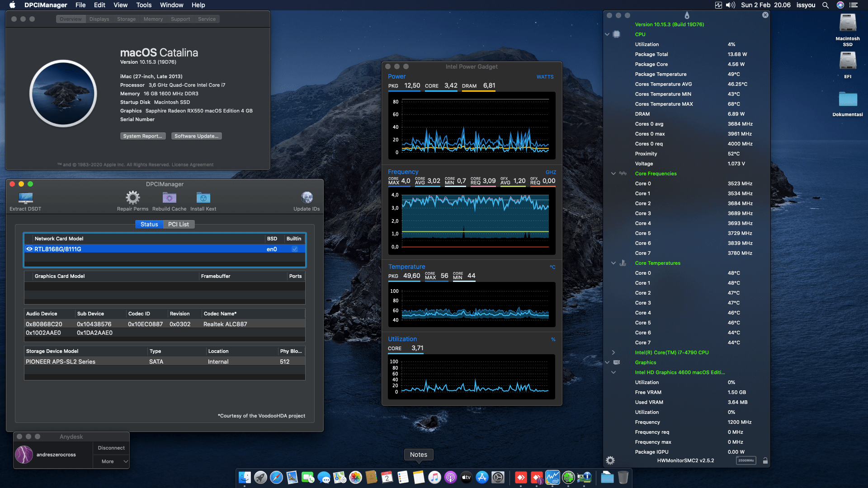868x488 pixels.
Task: Collapse the Core Frequencies section
Action: (x=613, y=174)
